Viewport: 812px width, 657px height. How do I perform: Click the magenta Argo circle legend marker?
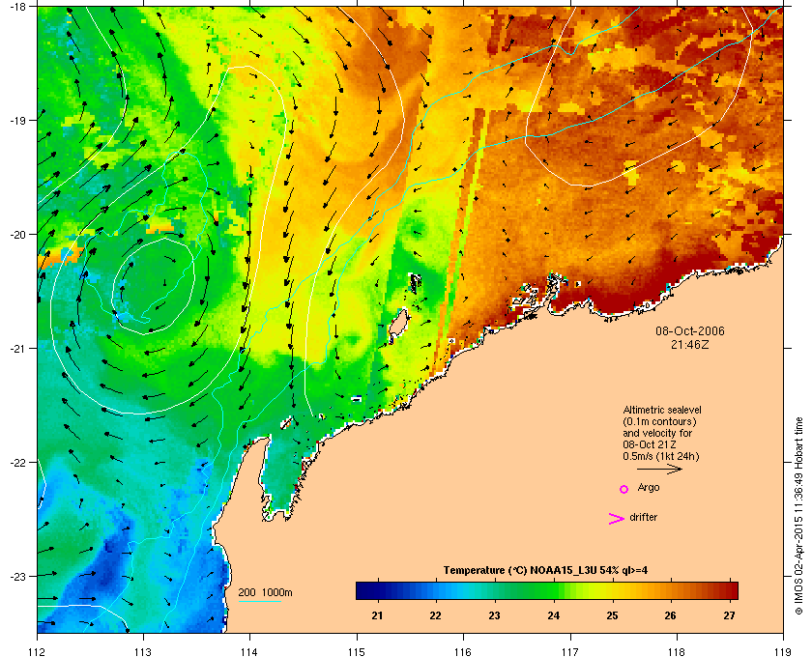click(x=624, y=489)
